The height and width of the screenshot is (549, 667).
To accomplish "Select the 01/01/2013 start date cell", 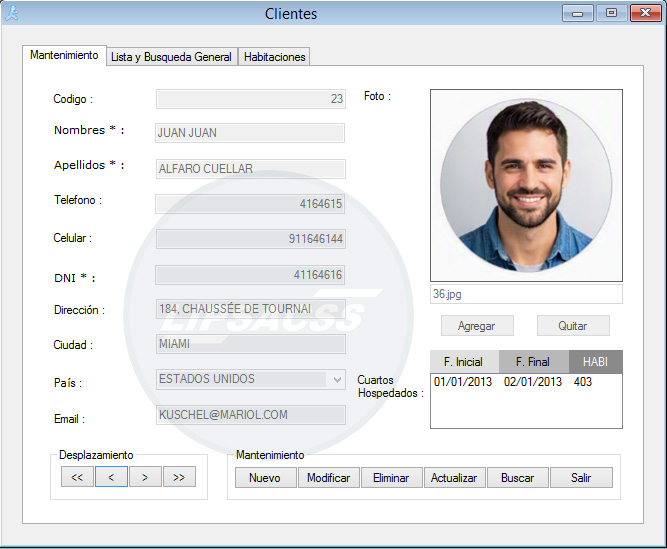I will click(463, 382).
